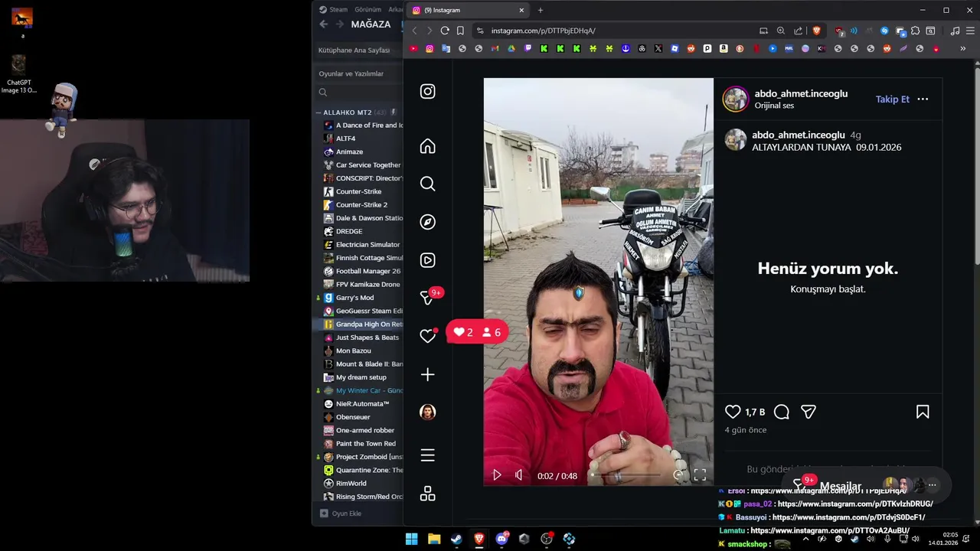Image resolution: width=980 pixels, height=551 pixels.
Task: Click abdo_ahmet.inceoglu username in the caption
Action: (799, 135)
